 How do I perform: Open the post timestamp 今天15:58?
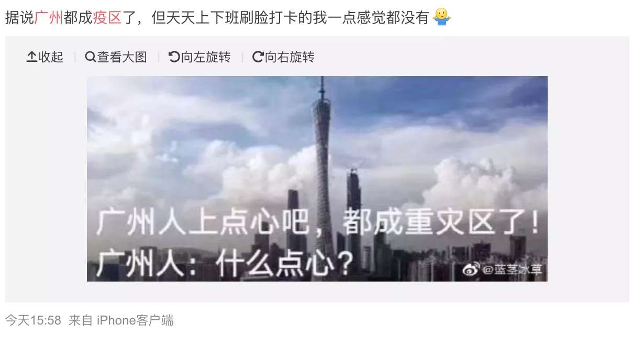(x=34, y=320)
